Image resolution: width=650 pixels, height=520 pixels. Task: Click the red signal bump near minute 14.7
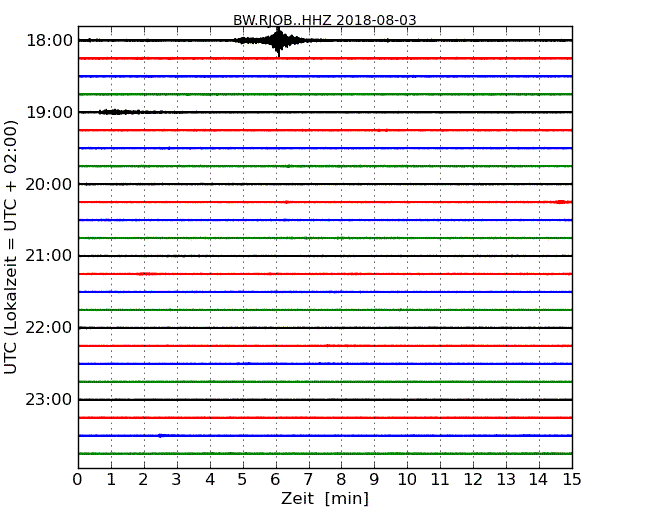tap(561, 202)
